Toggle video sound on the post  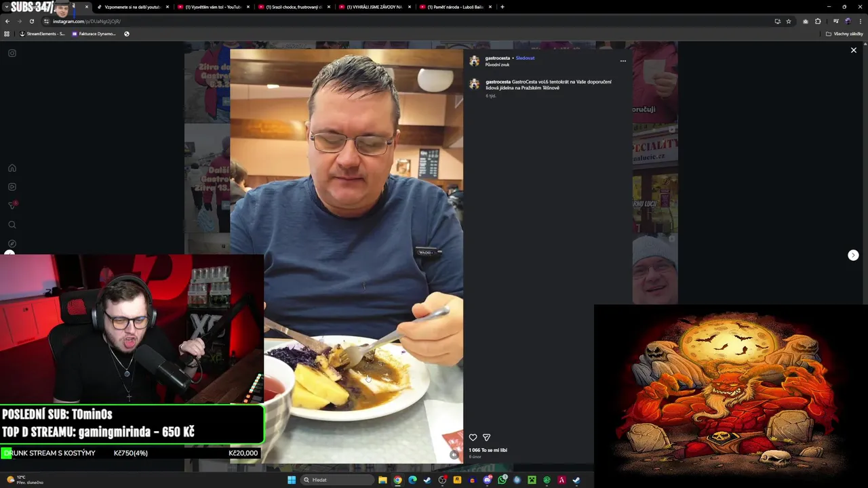click(454, 455)
